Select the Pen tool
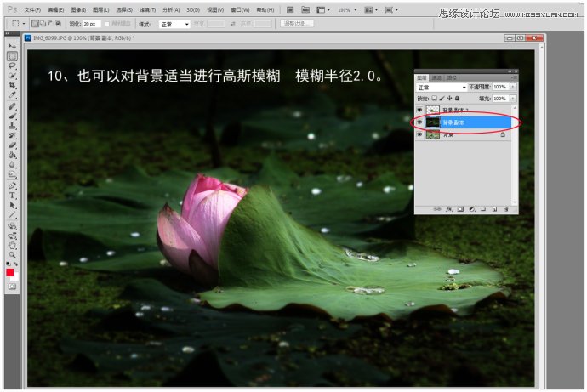Image resolution: width=587 pixels, height=392 pixels. pyautogui.click(x=12, y=186)
